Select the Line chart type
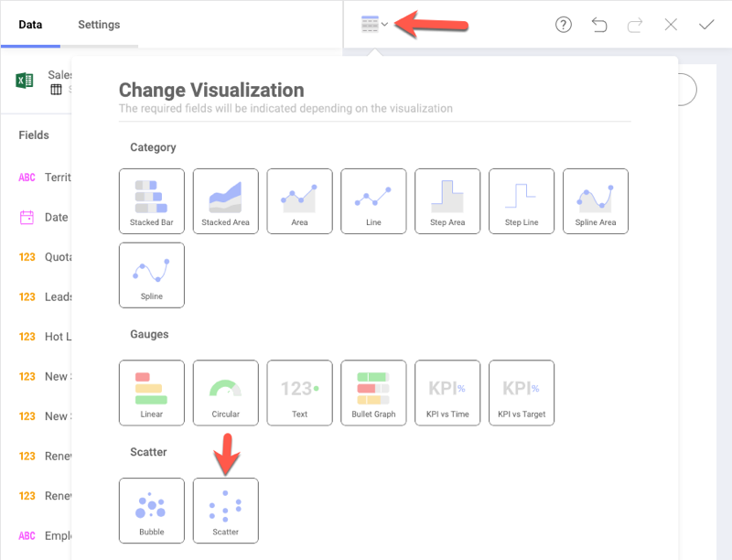Image resolution: width=732 pixels, height=560 pixels. click(x=373, y=200)
